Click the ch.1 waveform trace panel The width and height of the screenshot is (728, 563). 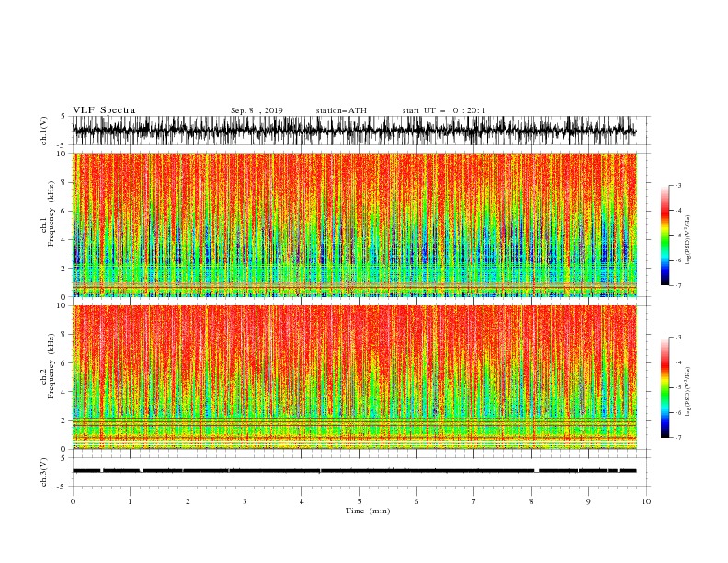[360, 131]
